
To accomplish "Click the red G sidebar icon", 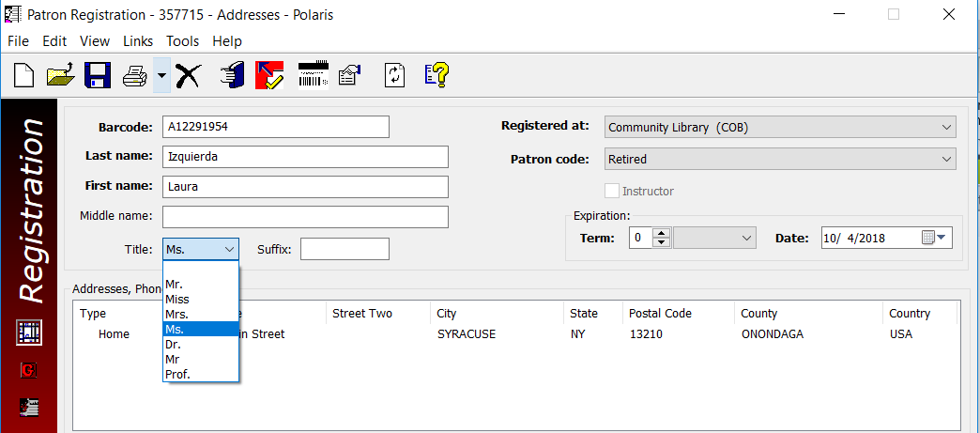I will pyautogui.click(x=29, y=370).
